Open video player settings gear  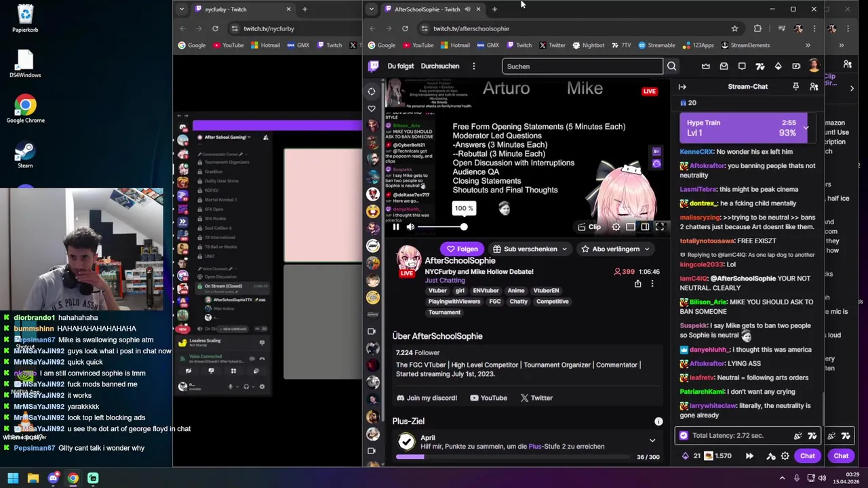(x=616, y=227)
